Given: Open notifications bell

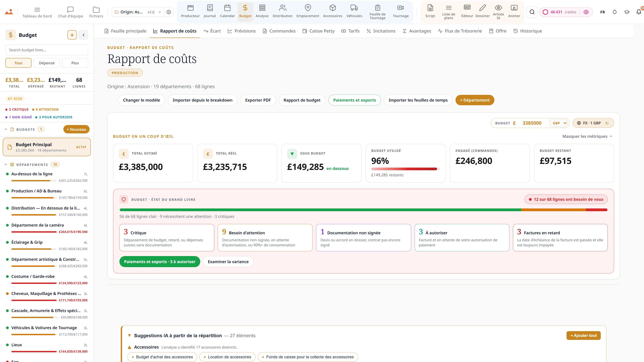Looking at the screenshot, I should click(x=638, y=12).
